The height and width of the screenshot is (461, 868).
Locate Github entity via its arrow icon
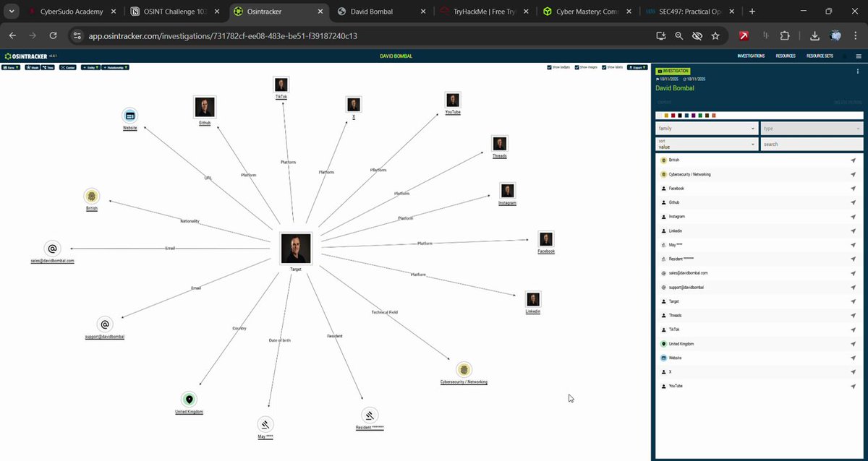tap(854, 202)
